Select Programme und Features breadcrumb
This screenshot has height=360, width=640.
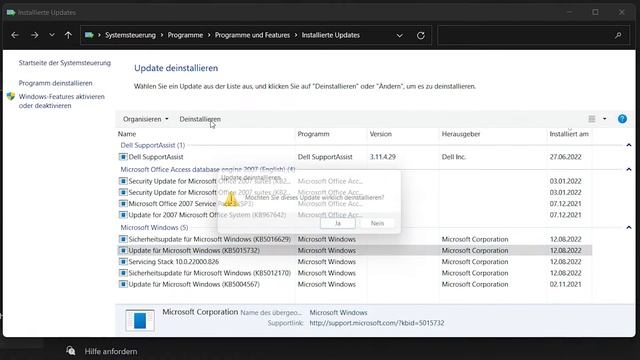pyautogui.click(x=252, y=36)
